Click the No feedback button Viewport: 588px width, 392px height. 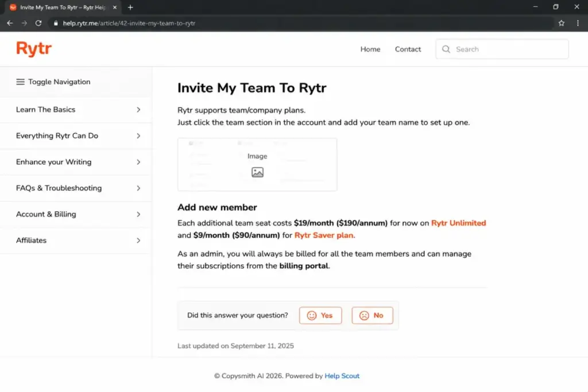click(x=372, y=316)
